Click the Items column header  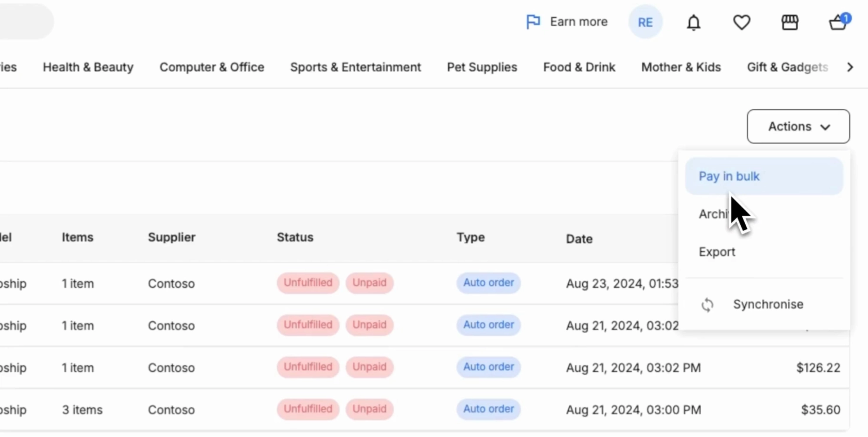(x=77, y=237)
